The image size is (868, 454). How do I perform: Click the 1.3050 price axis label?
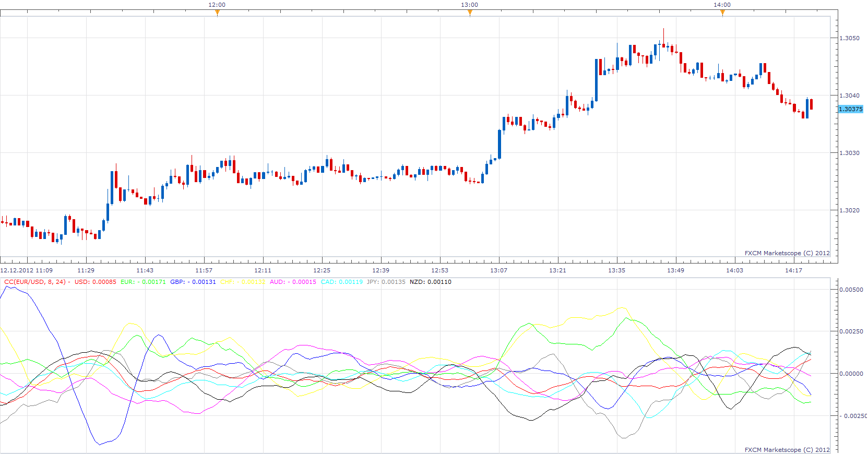point(849,38)
